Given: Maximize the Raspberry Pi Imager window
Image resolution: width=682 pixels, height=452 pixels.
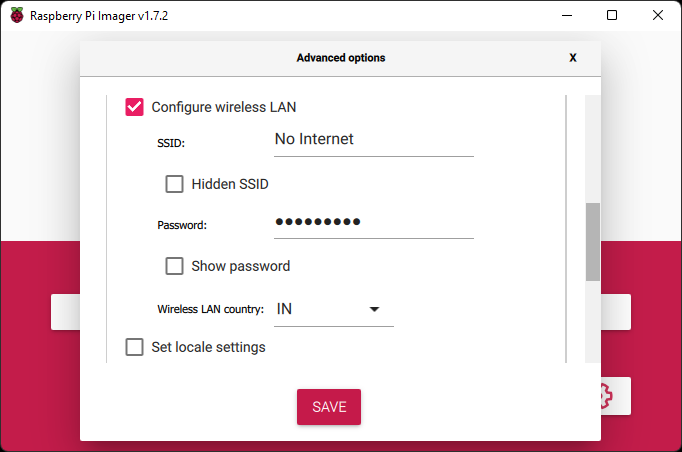Looking at the screenshot, I should [x=612, y=15].
